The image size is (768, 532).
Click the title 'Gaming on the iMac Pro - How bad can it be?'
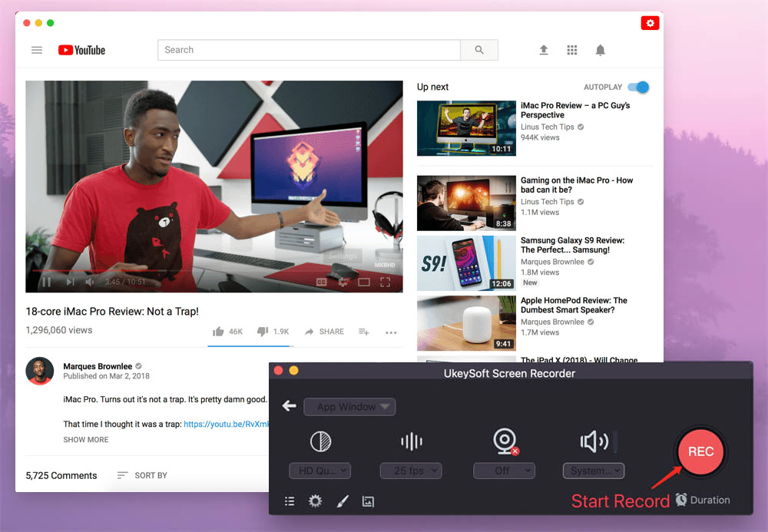[577, 185]
